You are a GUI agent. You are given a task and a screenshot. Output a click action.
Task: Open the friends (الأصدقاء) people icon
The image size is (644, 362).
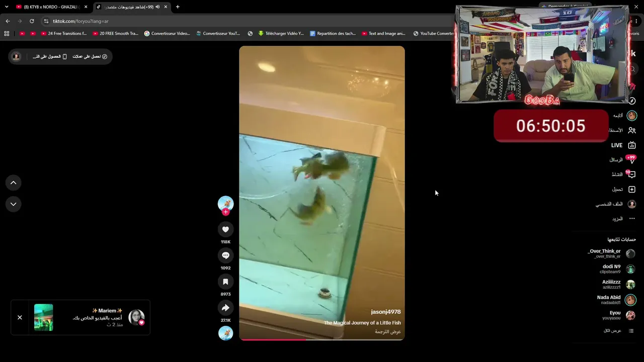click(632, 130)
